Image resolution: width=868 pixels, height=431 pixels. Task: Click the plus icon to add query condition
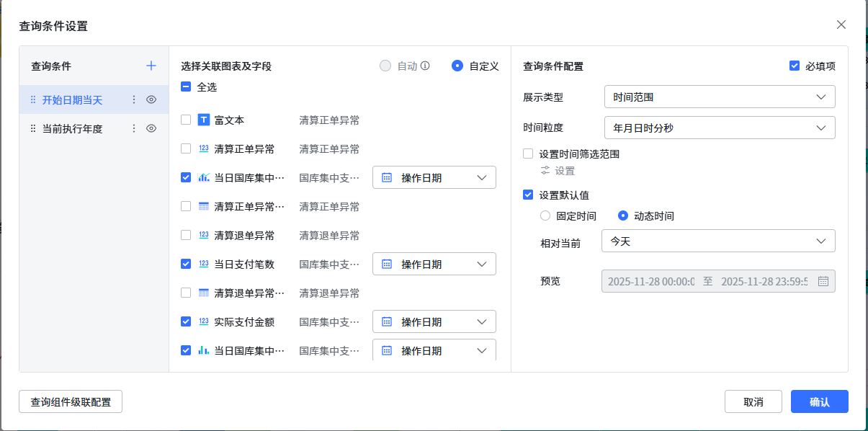pyautogui.click(x=151, y=66)
